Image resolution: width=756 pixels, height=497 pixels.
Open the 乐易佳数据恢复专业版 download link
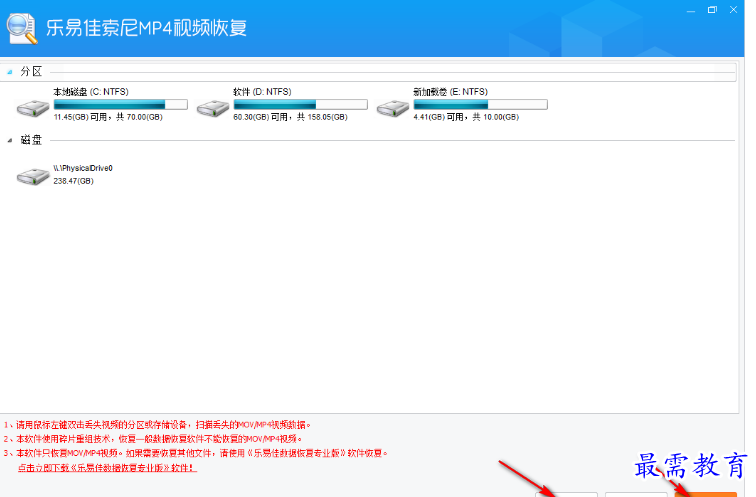coord(107,468)
